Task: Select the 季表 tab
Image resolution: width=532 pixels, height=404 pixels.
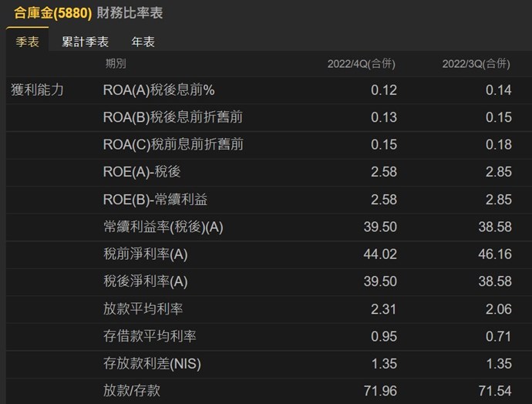Action: coord(27,42)
